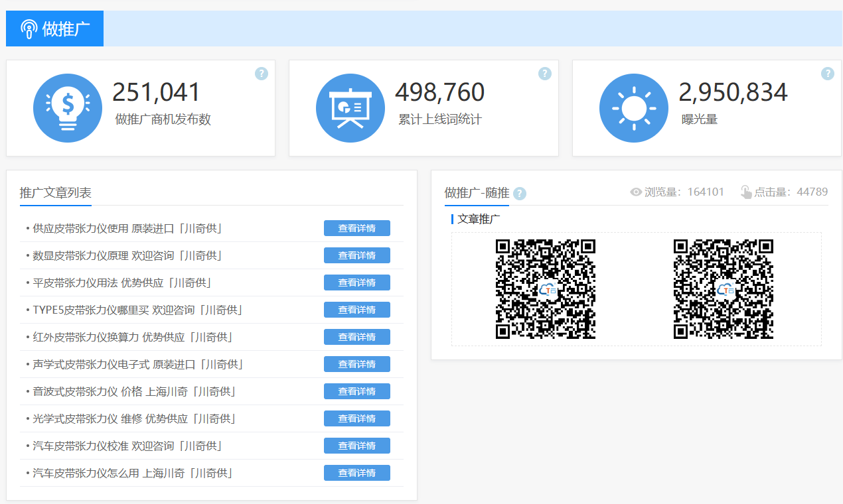
Task: View details for 音波式皮带张力仪 价格 article
Action: (x=357, y=391)
